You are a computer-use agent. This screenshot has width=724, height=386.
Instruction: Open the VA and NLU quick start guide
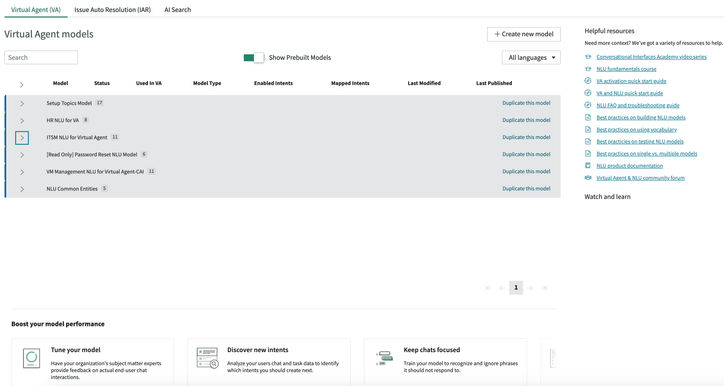coord(630,93)
